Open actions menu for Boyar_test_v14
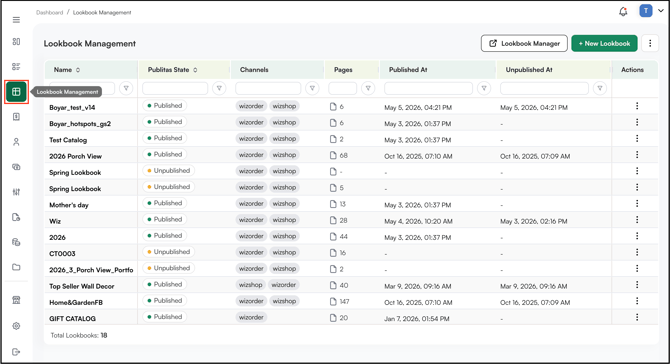 pyautogui.click(x=637, y=106)
